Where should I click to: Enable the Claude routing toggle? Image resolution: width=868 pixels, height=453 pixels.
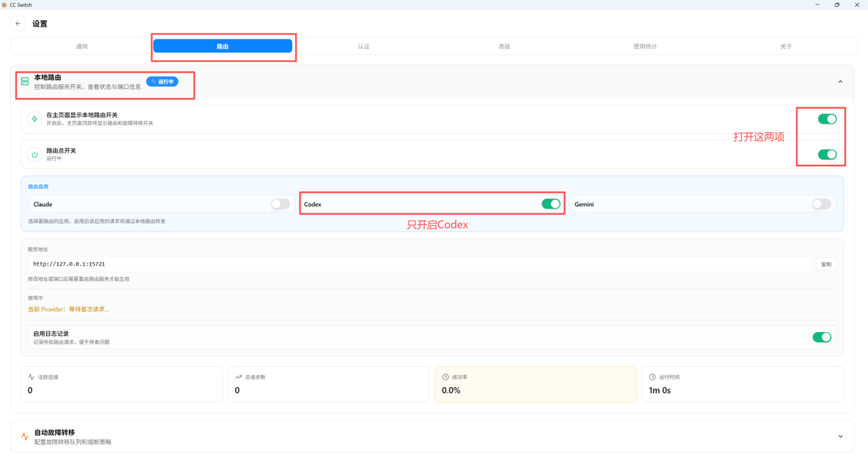point(280,204)
